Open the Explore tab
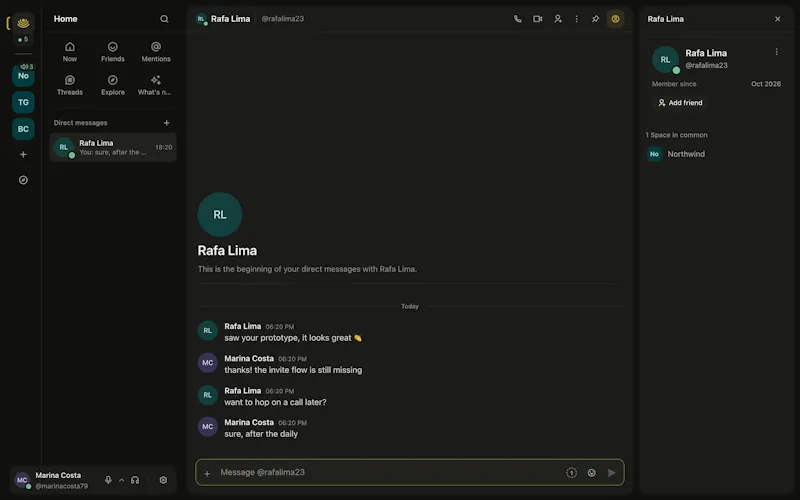This screenshot has width=800, height=500. [x=113, y=85]
